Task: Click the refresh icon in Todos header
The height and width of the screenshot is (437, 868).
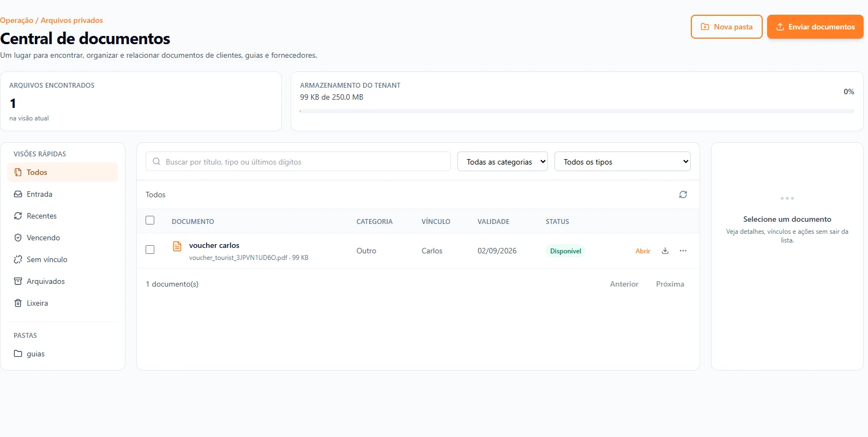Action: click(683, 195)
